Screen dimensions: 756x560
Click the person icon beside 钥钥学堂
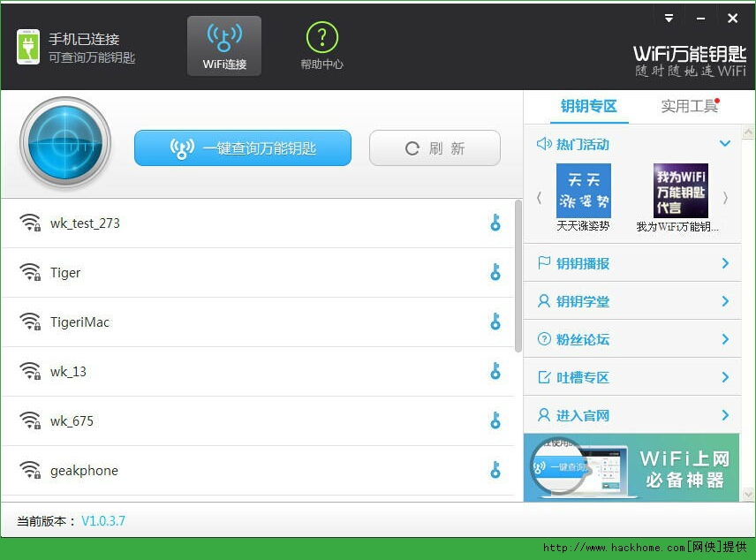pyautogui.click(x=544, y=301)
